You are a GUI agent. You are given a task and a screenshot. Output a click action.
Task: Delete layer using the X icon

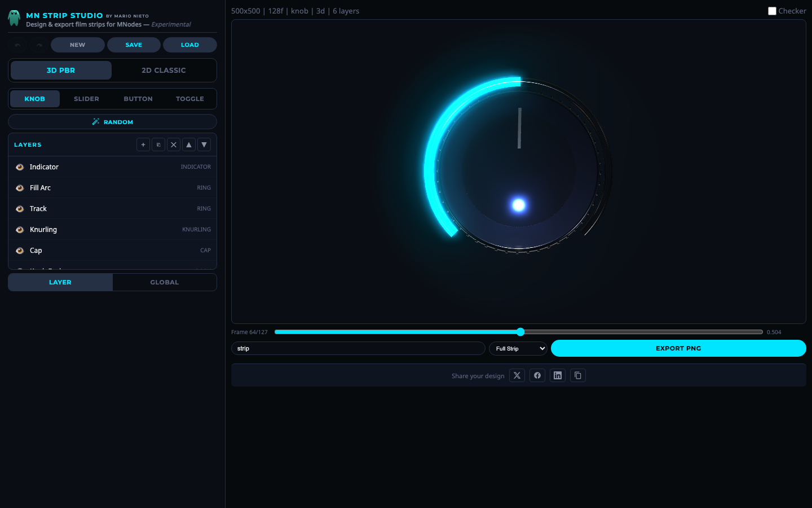tap(174, 144)
